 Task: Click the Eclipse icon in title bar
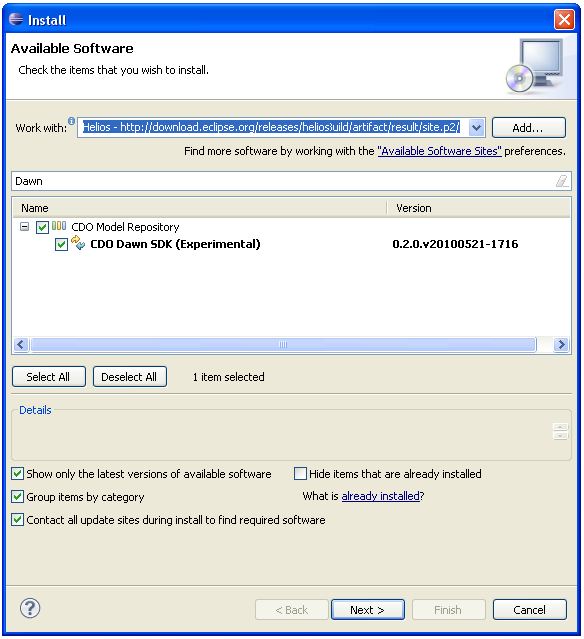coord(16,19)
